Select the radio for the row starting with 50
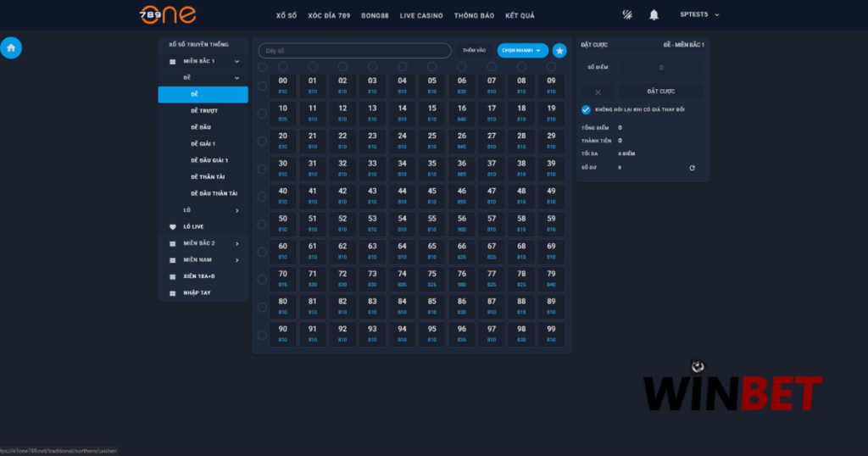868x456 pixels. 262,224
